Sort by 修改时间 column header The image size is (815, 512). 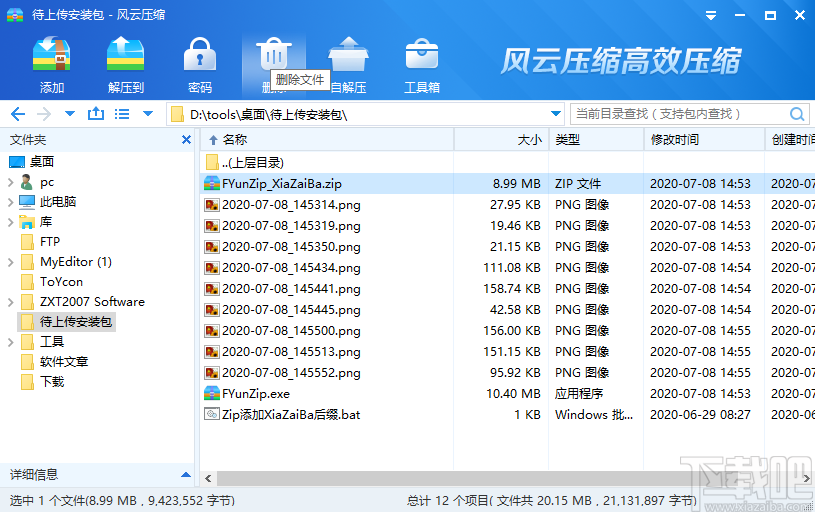coord(704,139)
